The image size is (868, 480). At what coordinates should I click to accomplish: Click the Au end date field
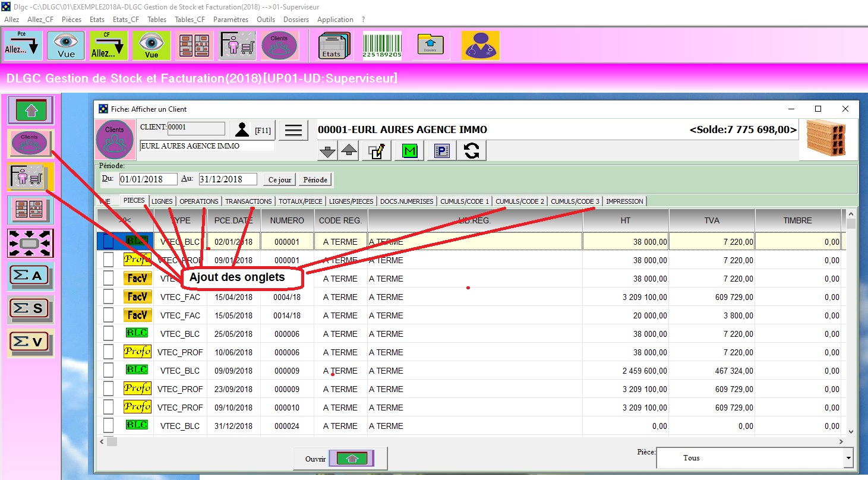(x=228, y=179)
